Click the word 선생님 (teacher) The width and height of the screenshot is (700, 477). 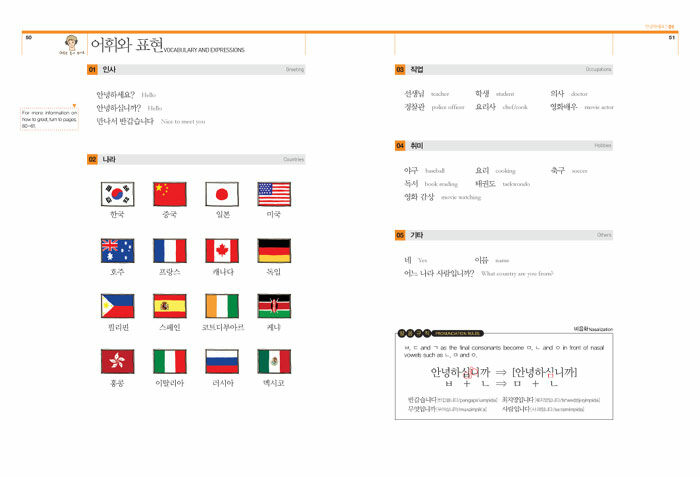pyautogui.click(x=414, y=94)
